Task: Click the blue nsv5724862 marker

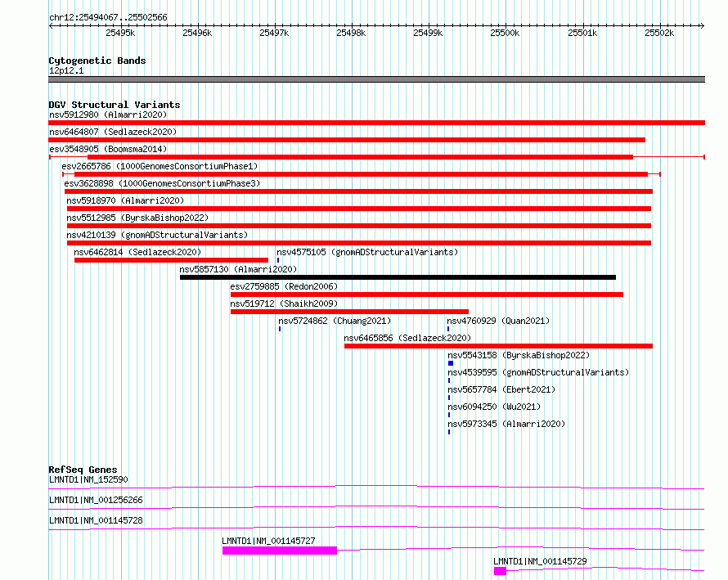Action: click(280, 329)
